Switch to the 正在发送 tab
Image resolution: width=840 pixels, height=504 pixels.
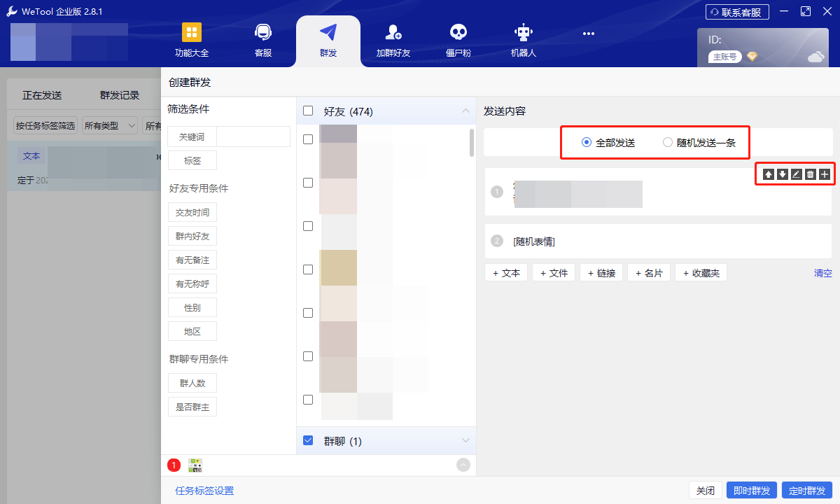[x=42, y=95]
